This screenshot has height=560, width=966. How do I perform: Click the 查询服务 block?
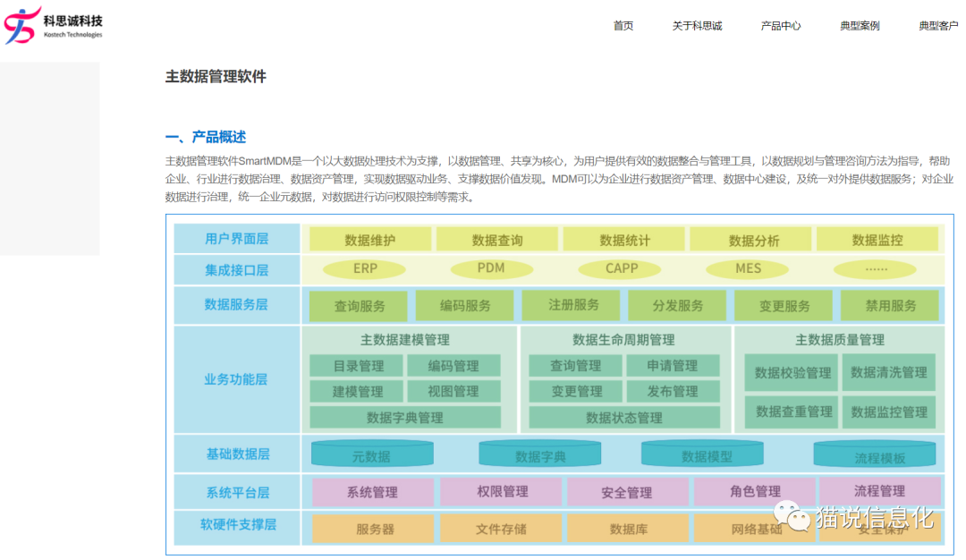pos(359,306)
